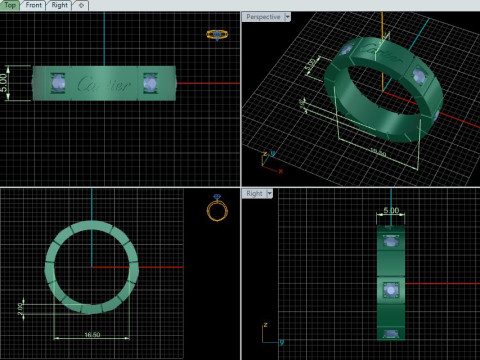Image resolution: width=480 pixels, height=360 pixels.
Task: Open the Right viewport dropdown arrow
Action: (270, 194)
